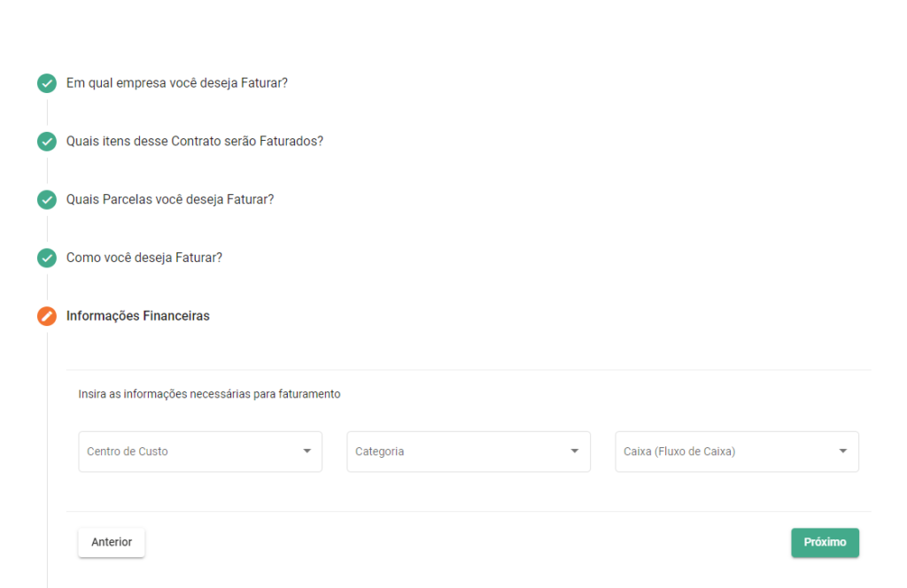
Task: Click the vertical connector line below pencil icon
Action: (x=47, y=443)
